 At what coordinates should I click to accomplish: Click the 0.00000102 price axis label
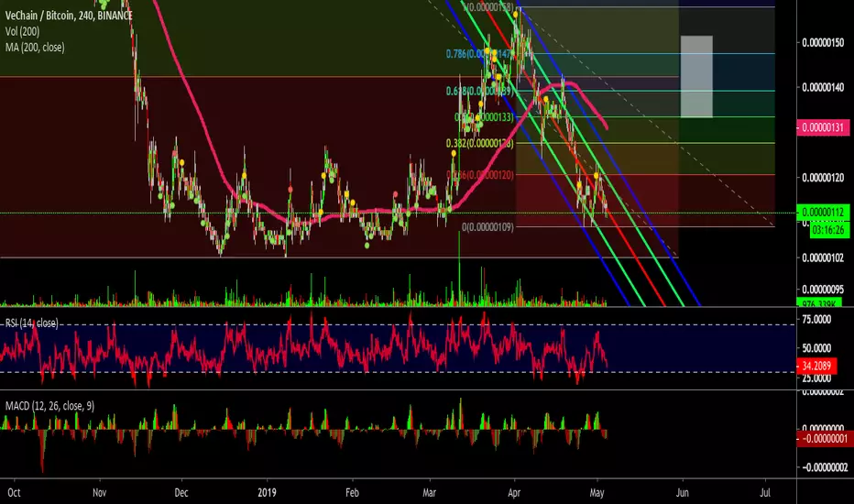tap(823, 257)
